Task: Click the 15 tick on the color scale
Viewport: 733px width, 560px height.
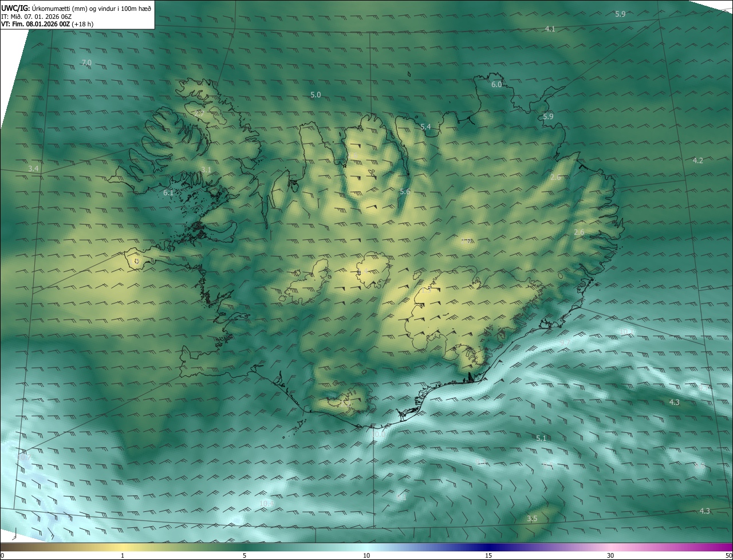Action: pos(488,555)
